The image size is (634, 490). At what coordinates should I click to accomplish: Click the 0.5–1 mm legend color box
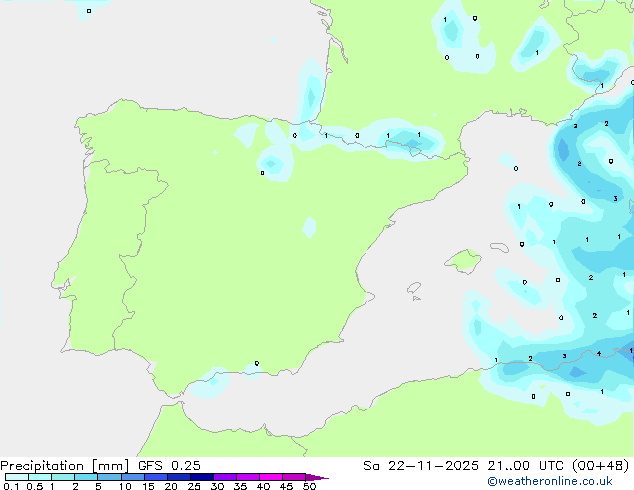click(x=40, y=477)
